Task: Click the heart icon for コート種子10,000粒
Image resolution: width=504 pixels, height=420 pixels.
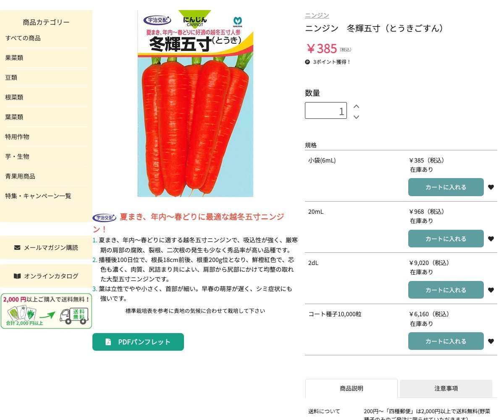Action: (x=491, y=341)
